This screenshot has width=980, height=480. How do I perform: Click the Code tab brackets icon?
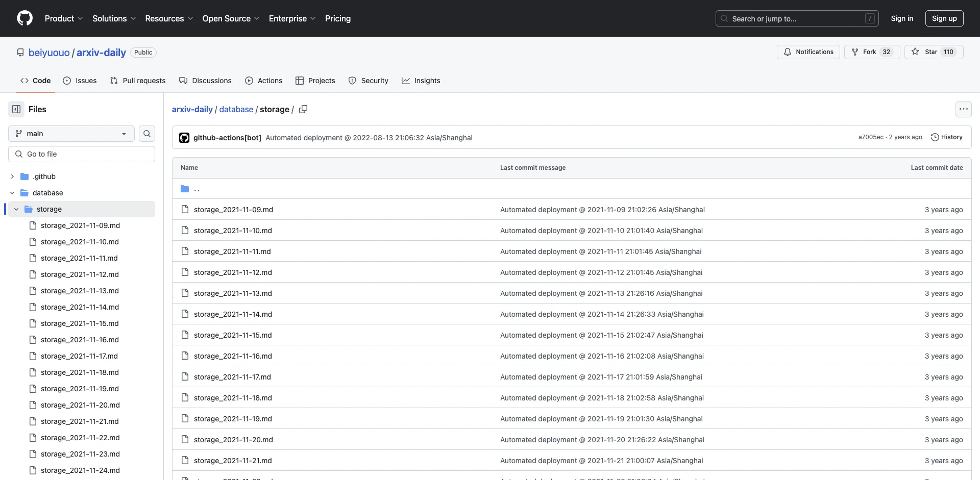point(24,81)
